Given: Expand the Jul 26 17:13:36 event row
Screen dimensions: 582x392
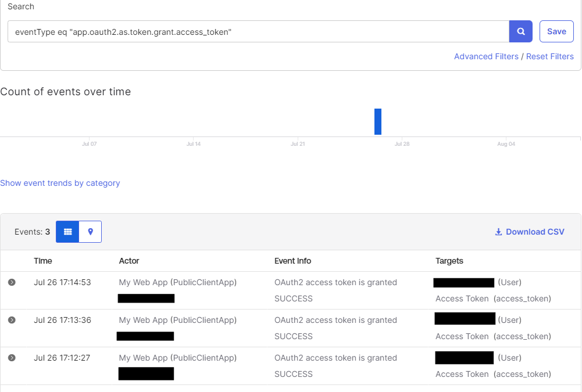Looking at the screenshot, I should (x=12, y=320).
